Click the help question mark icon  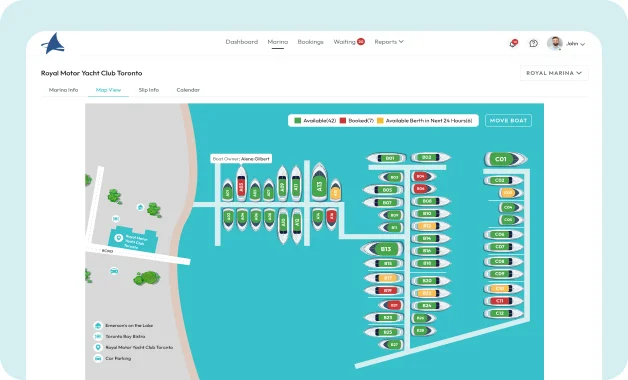(533, 43)
